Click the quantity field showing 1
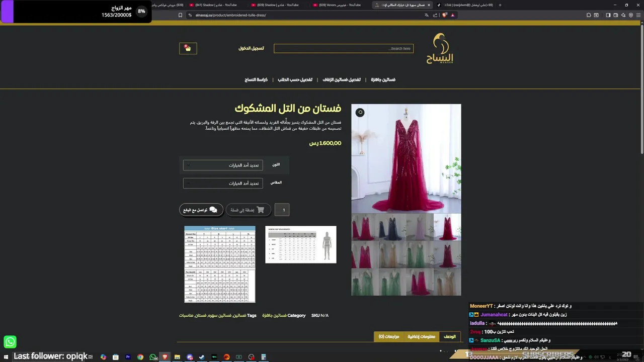This screenshot has height=362, width=644. coord(282,210)
